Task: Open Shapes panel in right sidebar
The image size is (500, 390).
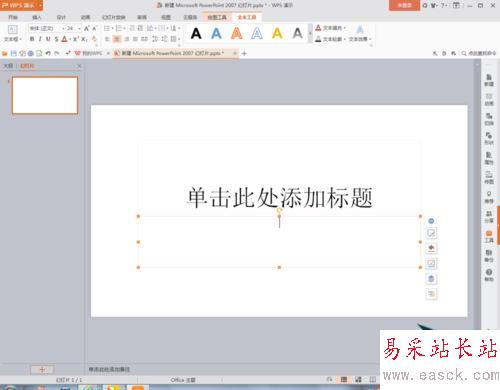Action: coord(489,138)
